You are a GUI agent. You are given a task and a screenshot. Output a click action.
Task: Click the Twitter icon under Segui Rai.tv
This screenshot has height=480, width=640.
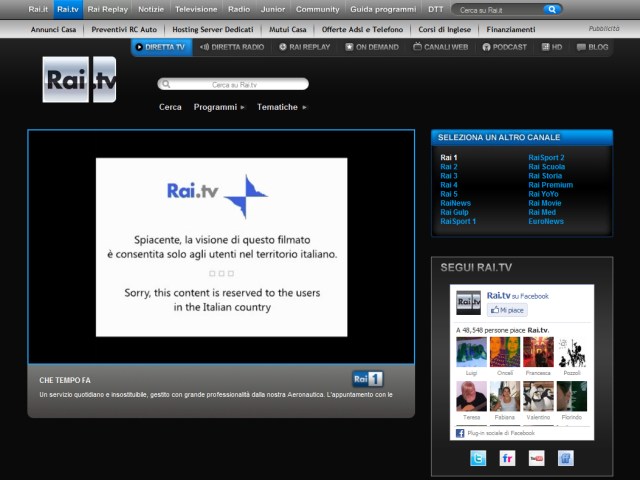tap(478, 458)
